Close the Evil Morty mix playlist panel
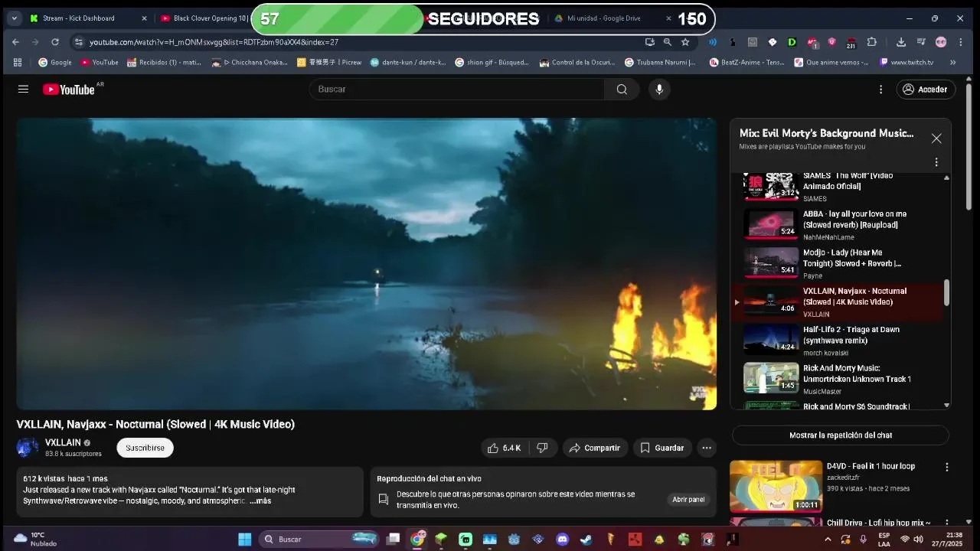The width and height of the screenshot is (980, 551). pyautogui.click(x=936, y=139)
